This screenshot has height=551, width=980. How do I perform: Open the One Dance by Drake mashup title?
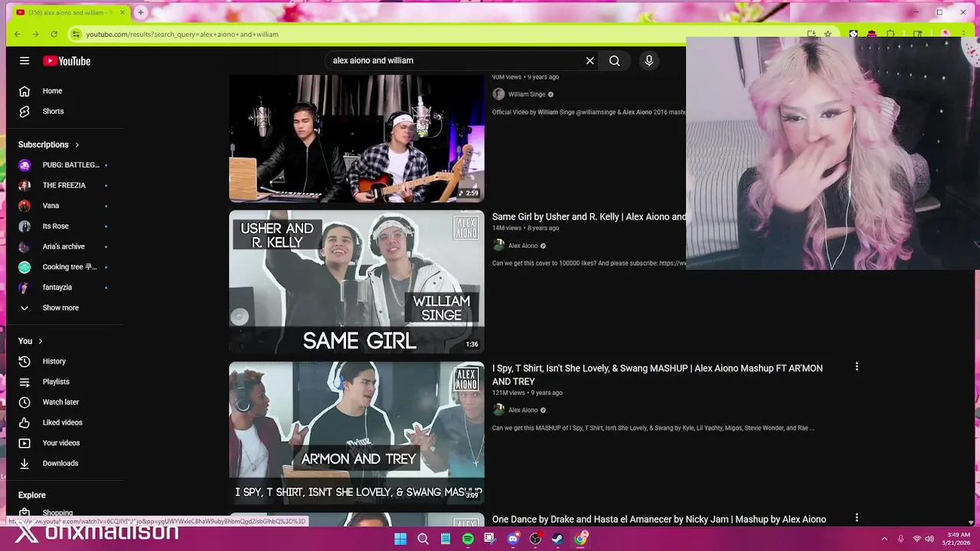659,520
